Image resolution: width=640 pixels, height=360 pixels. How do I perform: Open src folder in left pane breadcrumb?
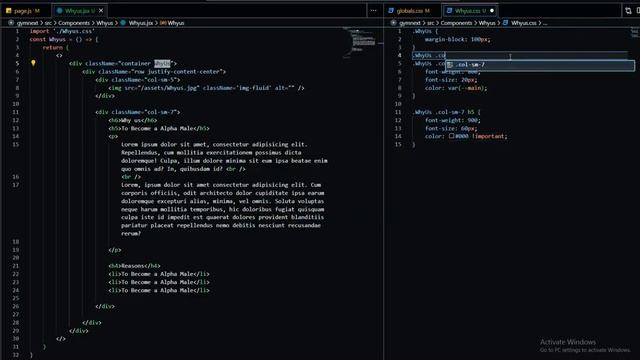point(48,23)
